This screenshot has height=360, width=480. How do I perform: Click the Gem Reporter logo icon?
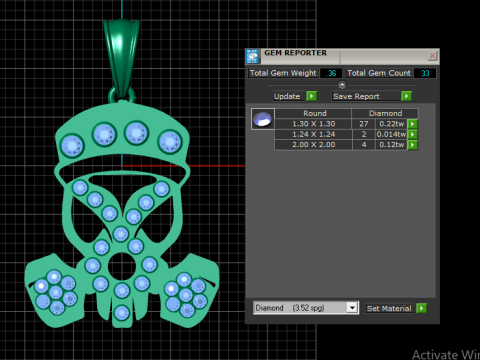pyautogui.click(x=252, y=56)
